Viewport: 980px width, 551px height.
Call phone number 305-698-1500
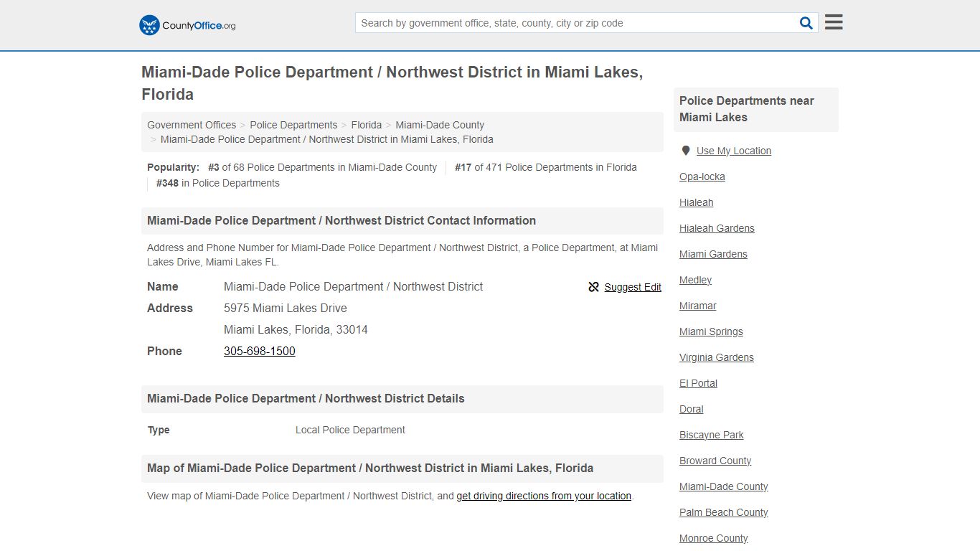[260, 351]
